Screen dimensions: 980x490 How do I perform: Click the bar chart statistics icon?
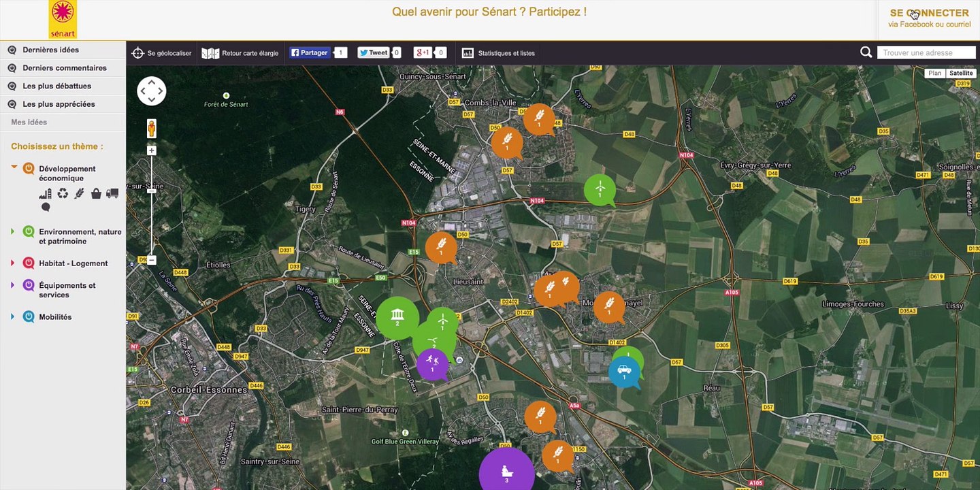point(468,53)
